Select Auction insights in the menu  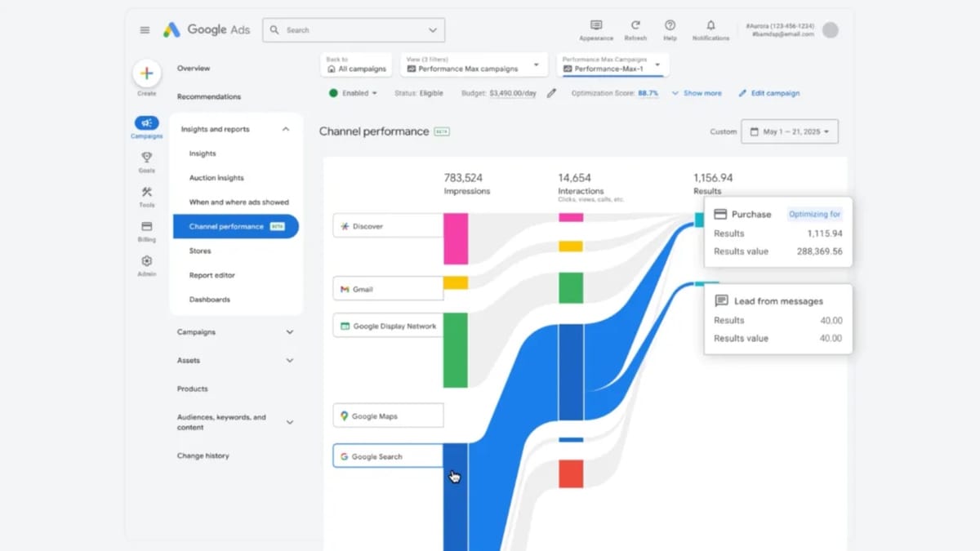[x=216, y=178]
